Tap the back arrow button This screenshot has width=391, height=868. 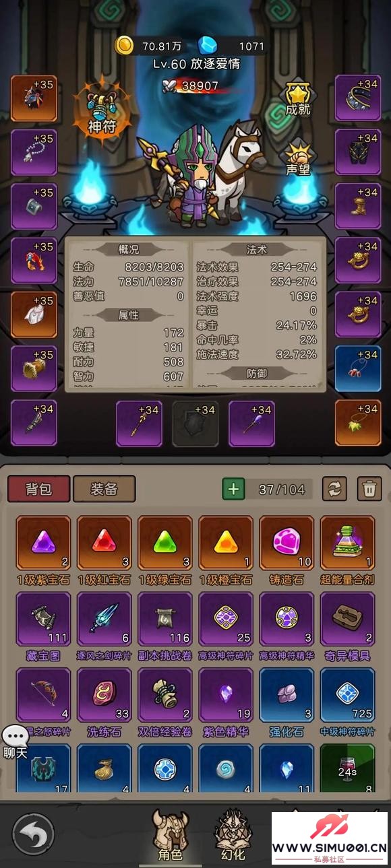point(32,834)
